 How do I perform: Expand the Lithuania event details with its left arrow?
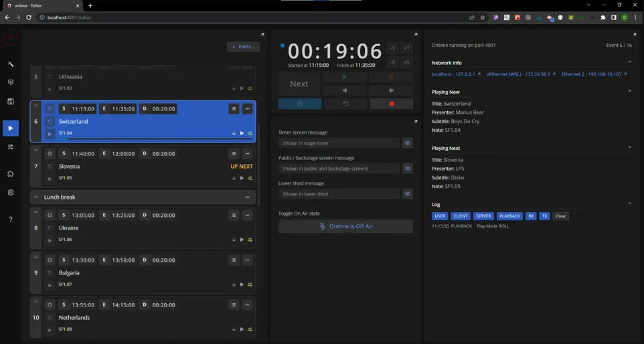pos(50,89)
